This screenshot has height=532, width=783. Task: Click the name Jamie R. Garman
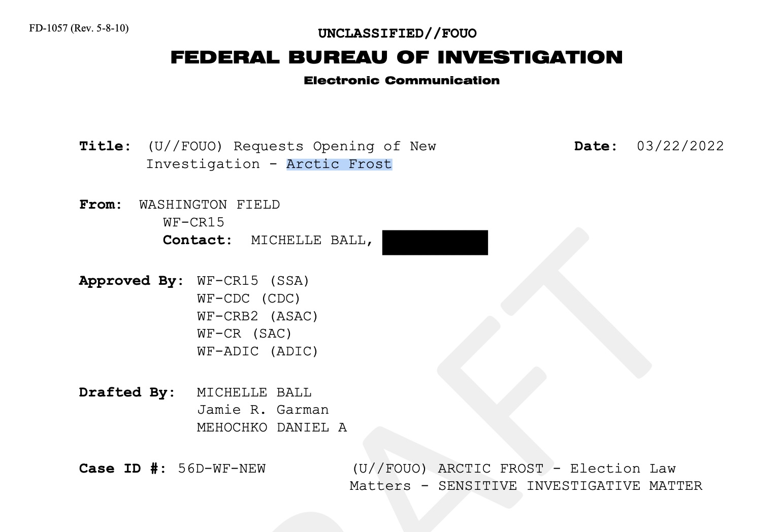[x=263, y=410]
